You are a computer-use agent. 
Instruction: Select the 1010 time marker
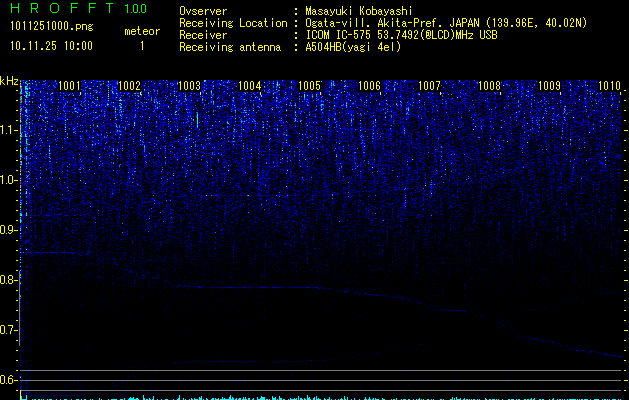(x=610, y=86)
